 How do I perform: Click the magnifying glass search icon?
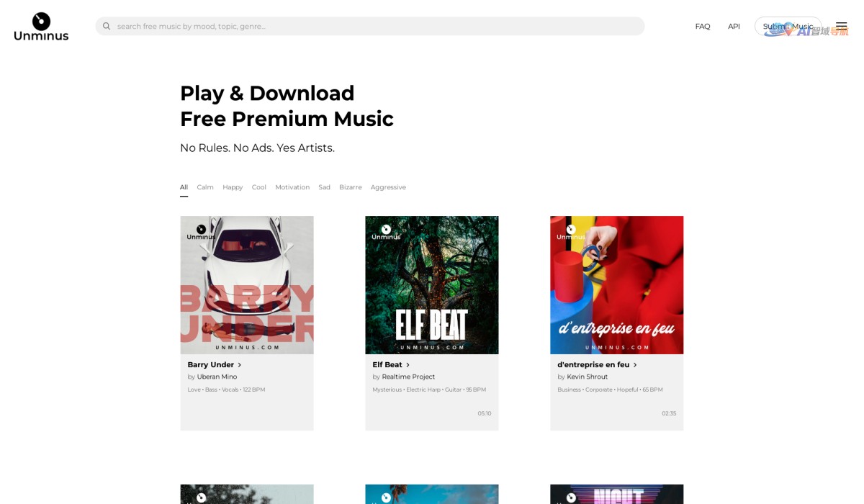point(107,26)
